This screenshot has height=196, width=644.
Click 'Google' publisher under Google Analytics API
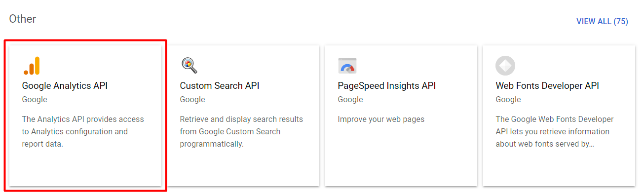click(x=35, y=100)
